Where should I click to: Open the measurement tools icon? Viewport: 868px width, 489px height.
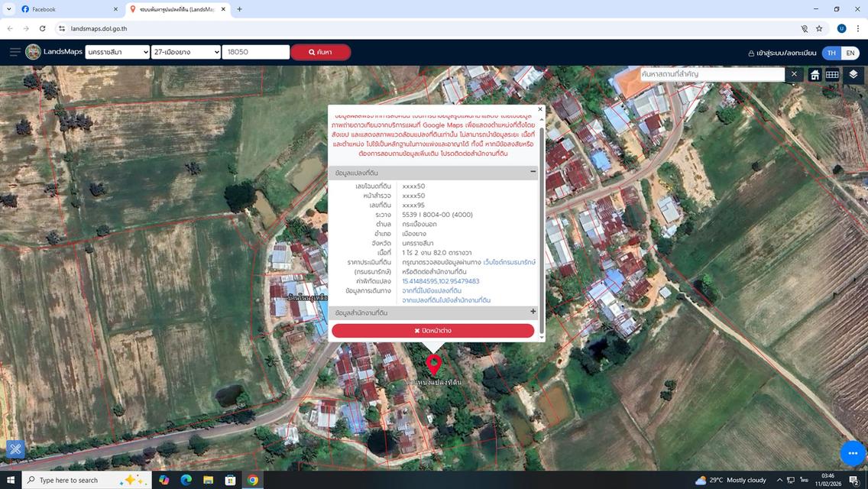(15, 449)
